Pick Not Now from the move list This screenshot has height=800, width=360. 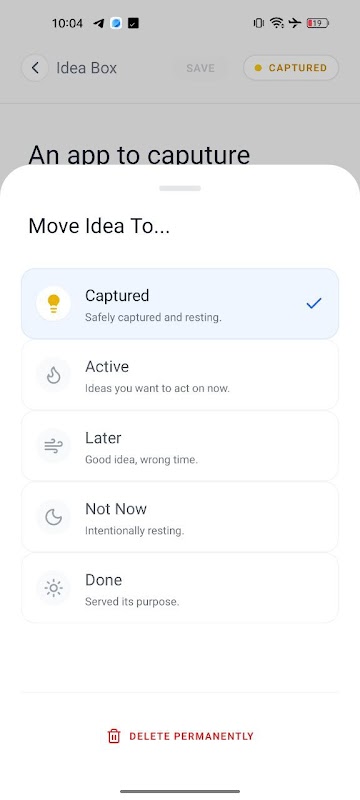[x=180, y=517]
